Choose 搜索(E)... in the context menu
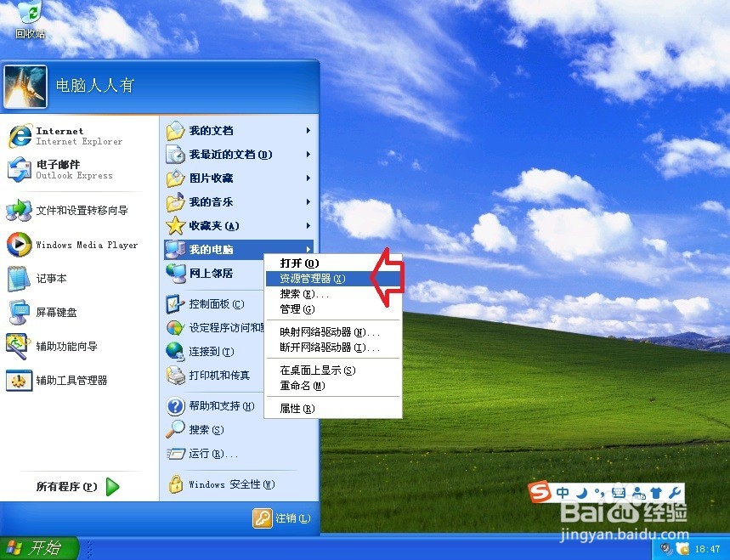This screenshot has height=560, width=730. (x=333, y=294)
